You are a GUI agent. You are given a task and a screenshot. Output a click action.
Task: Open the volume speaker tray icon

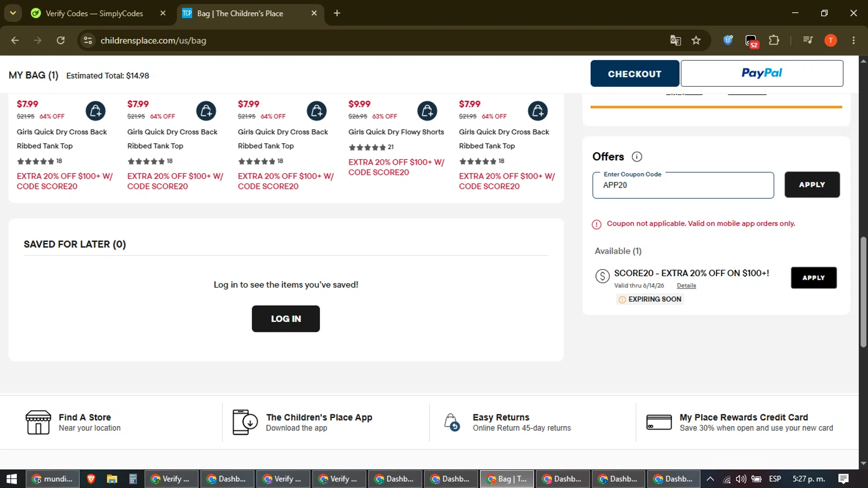pos(741,479)
